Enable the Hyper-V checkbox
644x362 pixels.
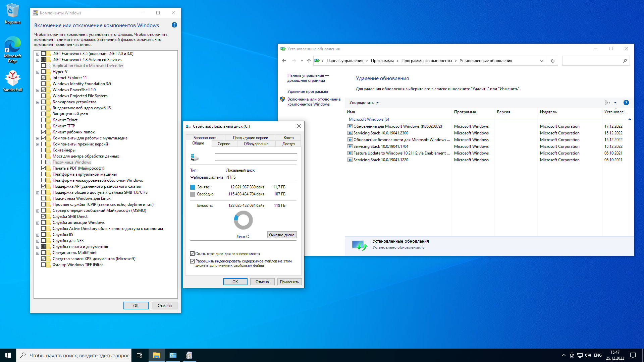click(x=44, y=72)
